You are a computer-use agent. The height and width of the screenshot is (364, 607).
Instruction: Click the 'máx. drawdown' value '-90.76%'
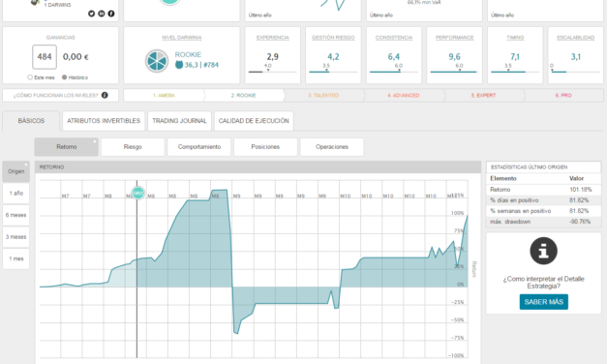[580, 222]
